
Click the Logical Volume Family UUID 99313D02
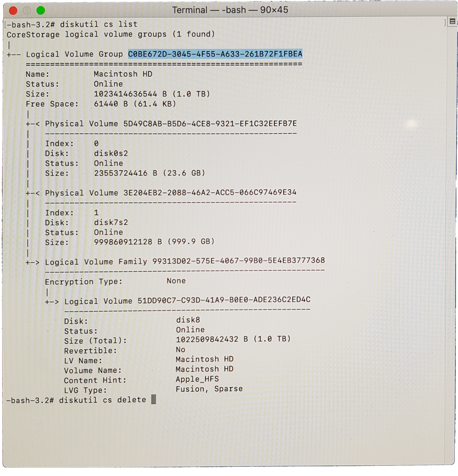point(238,261)
